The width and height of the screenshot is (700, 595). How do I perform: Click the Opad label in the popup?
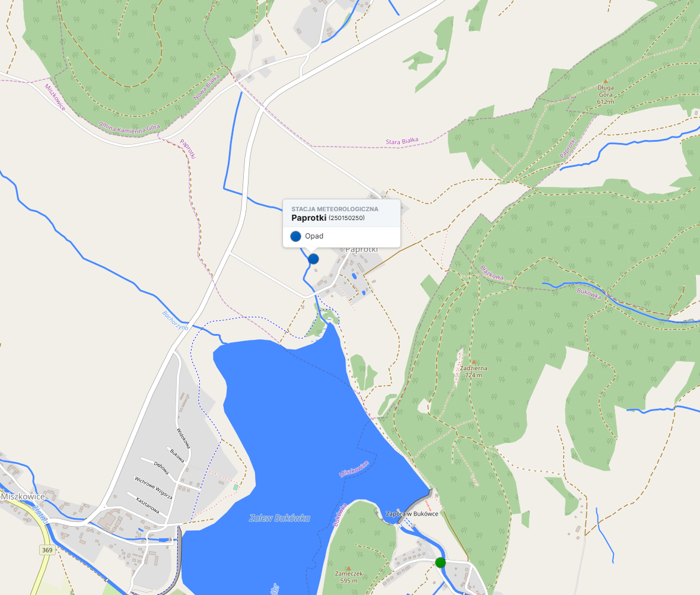pyautogui.click(x=314, y=236)
